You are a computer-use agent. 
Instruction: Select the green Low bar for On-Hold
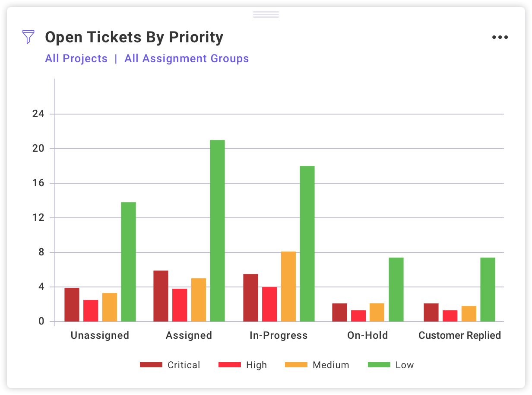click(396, 290)
